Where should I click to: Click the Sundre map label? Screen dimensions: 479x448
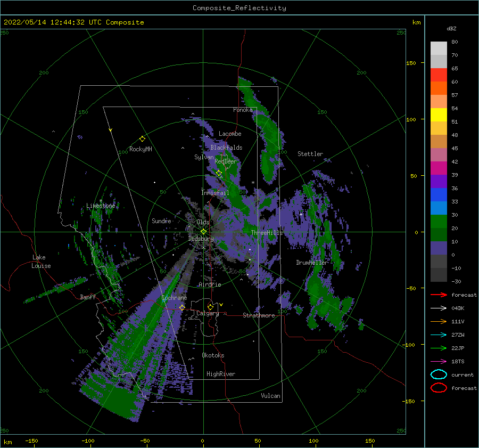(x=161, y=221)
